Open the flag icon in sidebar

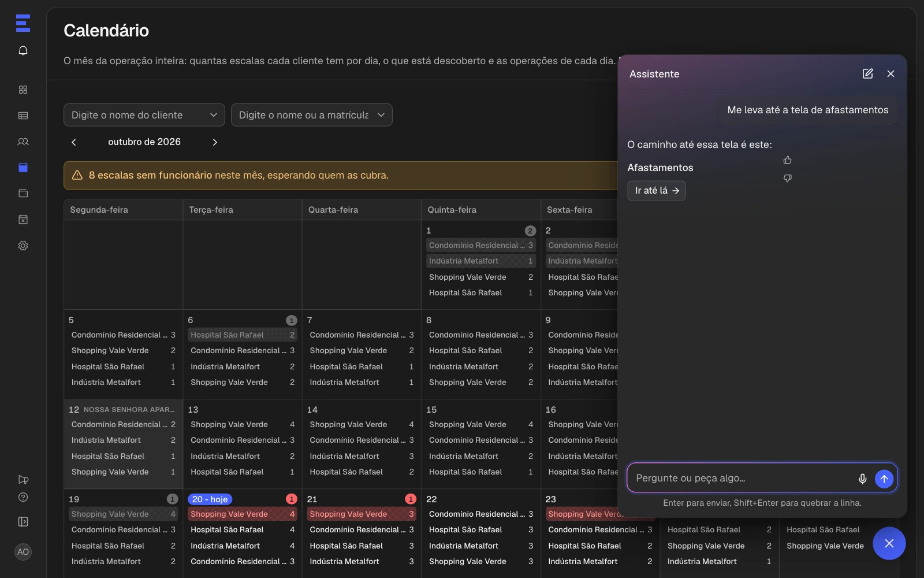coord(23,480)
